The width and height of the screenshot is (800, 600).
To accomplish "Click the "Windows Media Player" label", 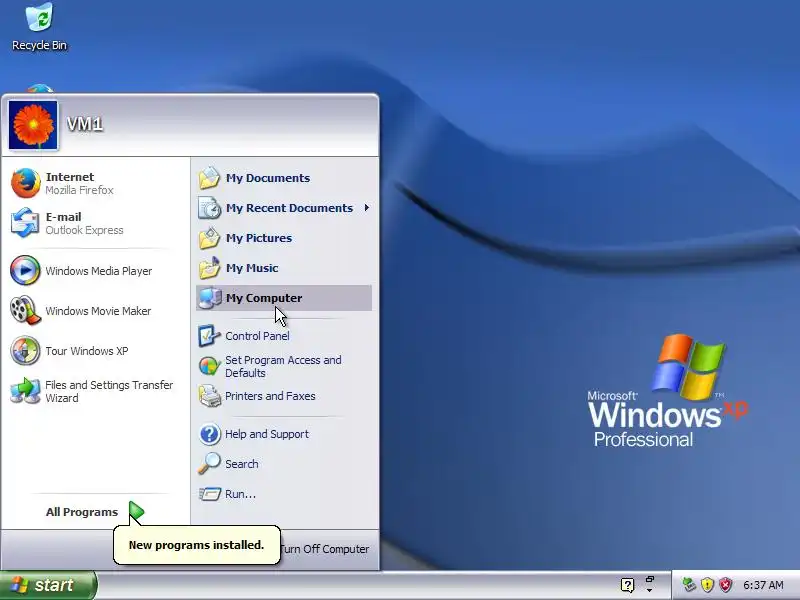I will [98, 271].
